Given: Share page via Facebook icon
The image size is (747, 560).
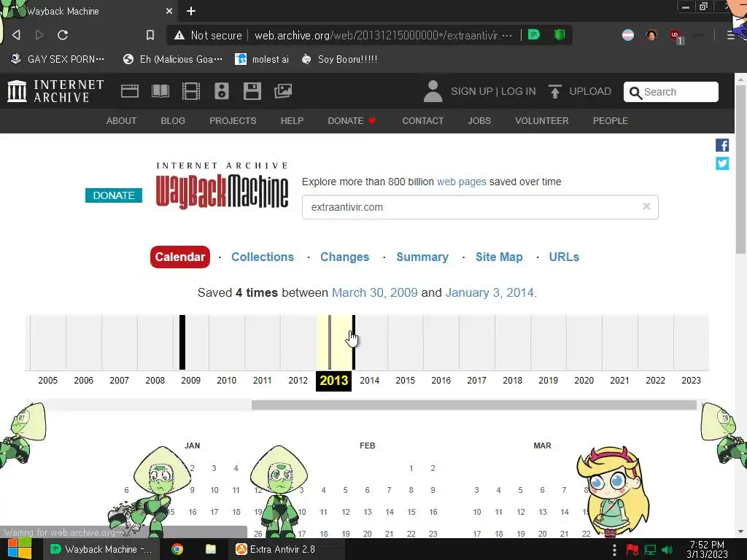Looking at the screenshot, I should pyautogui.click(x=722, y=145).
